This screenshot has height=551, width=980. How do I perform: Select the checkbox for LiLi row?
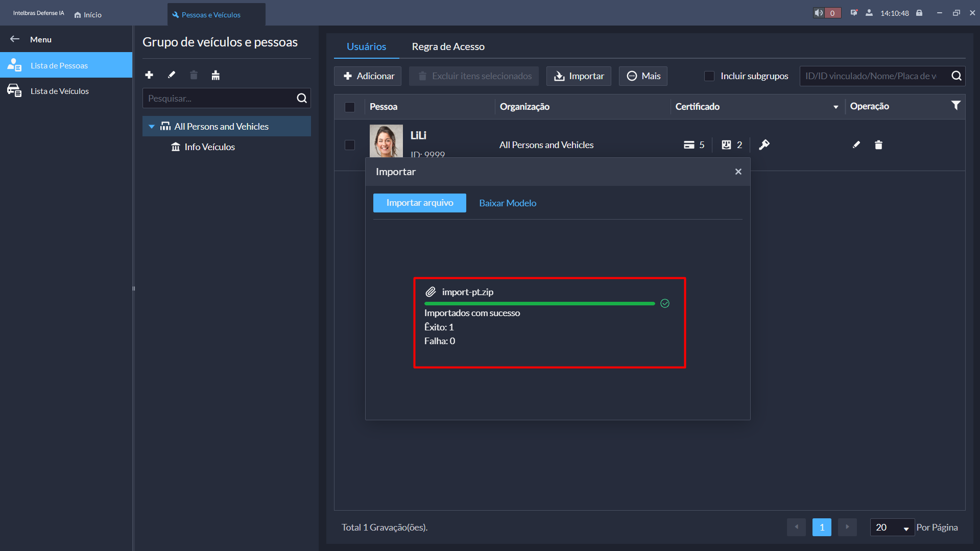[x=350, y=145]
